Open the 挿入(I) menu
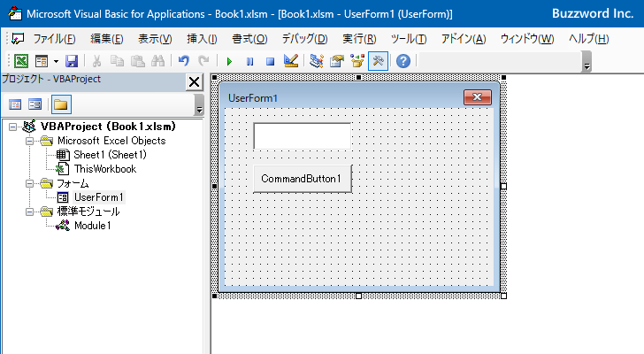The image size is (644, 354). pos(202,39)
